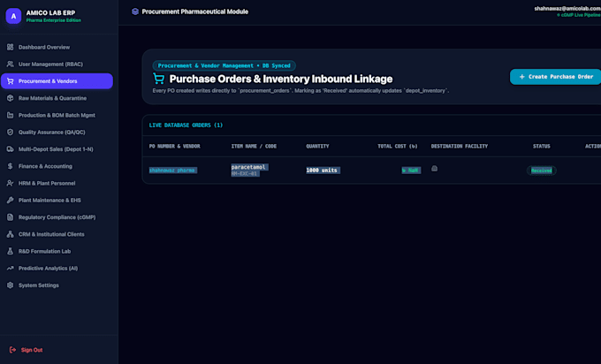Screen dimensions: 601x364
Task: Click the destination facility building icon in order row
Action: (434, 169)
